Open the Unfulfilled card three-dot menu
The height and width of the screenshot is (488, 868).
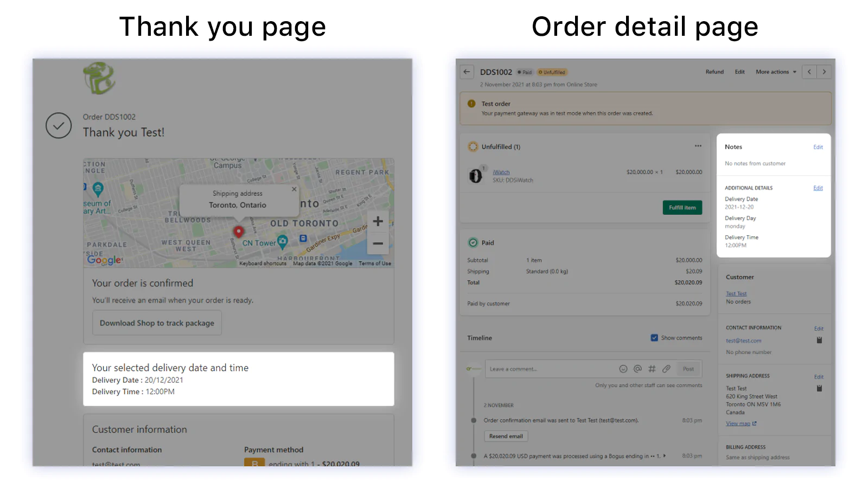tap(698, 146)
